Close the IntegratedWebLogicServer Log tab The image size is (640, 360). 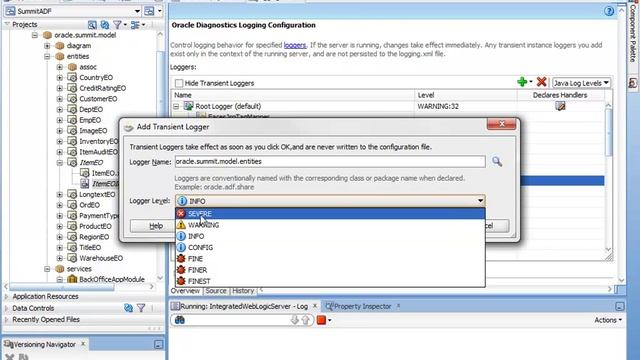(315, 305)
